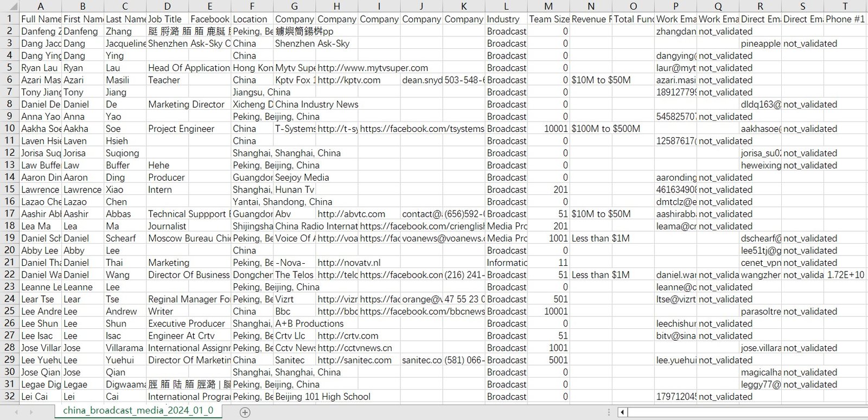The image size is (868, 420).
Task: Click the '1.72E+10' phone cell
Action: [845, 275]
